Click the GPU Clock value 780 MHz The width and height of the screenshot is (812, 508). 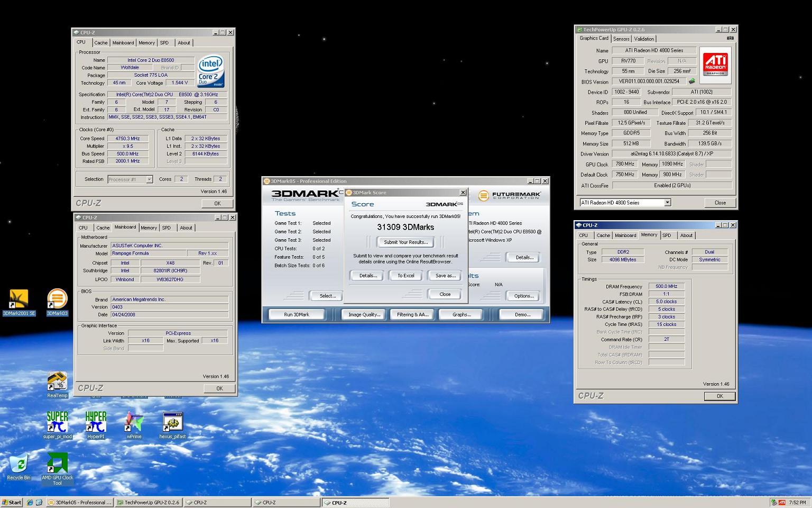click(625, 164)
